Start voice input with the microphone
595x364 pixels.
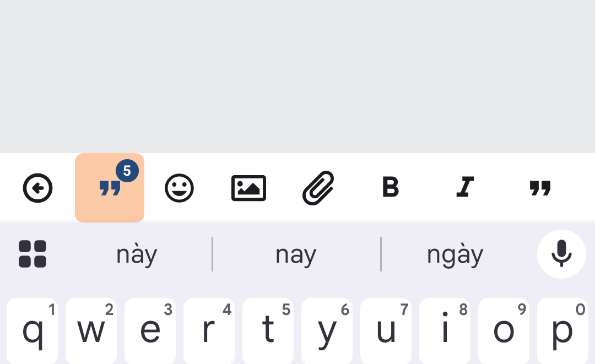tap(561, 254)
